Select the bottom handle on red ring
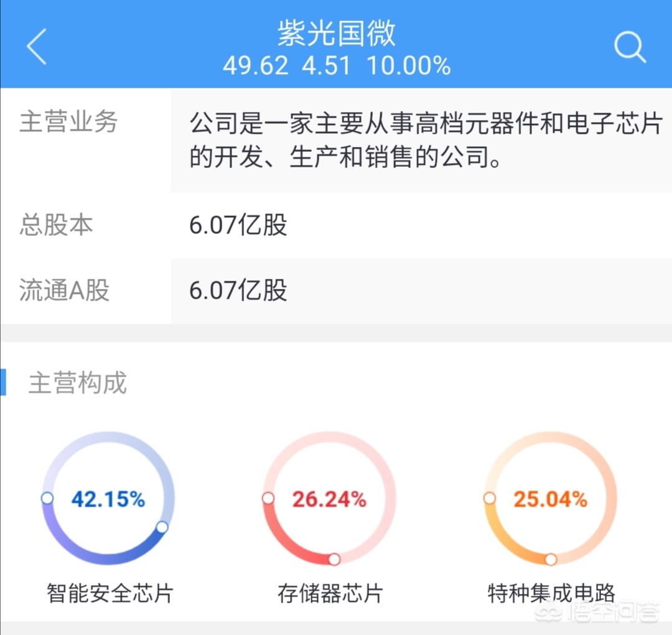Screen dimensions: 672x635 click(x=334, y=559)
